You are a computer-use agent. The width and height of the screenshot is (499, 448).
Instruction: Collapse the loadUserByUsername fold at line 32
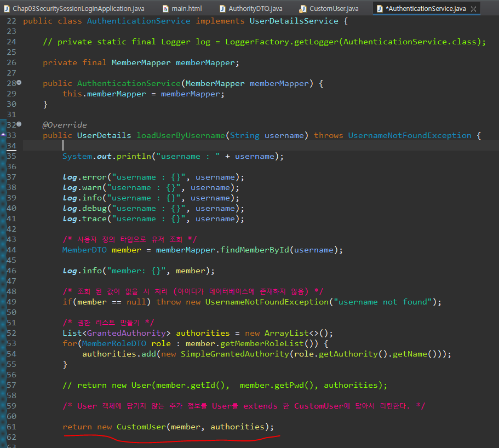(x=19, y=124)
